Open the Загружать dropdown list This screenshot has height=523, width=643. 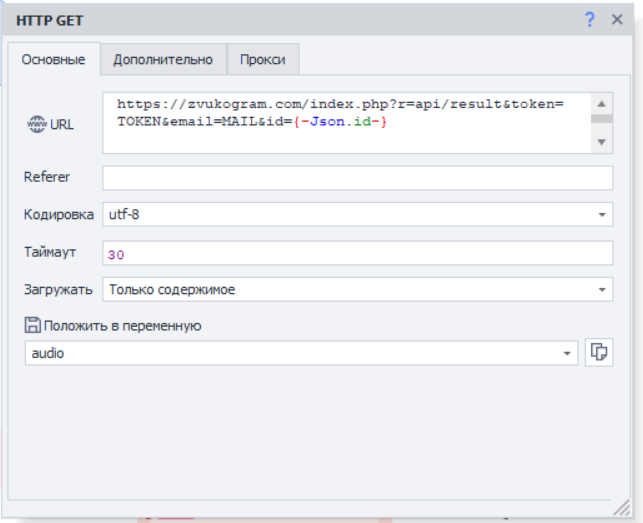[x=603, y=291]
